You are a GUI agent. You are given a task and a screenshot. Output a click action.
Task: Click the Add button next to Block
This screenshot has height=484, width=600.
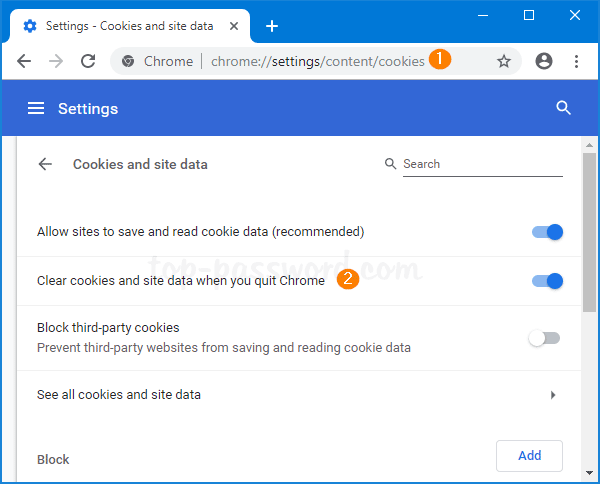529,456
